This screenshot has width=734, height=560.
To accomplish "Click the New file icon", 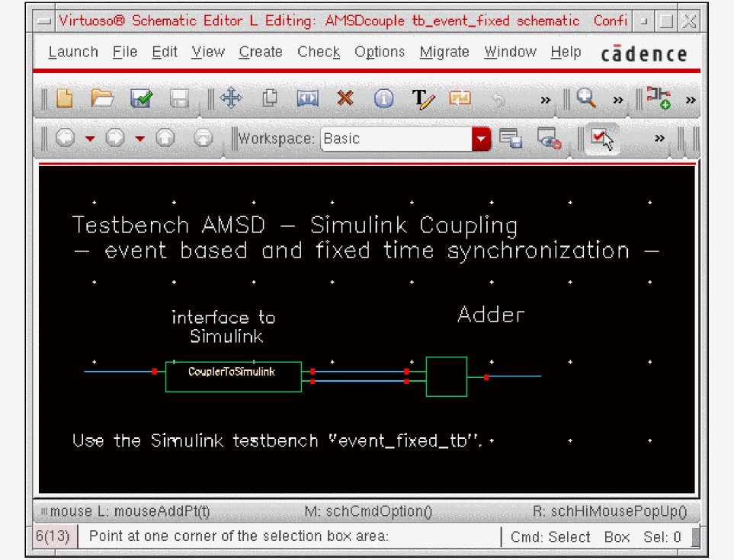I will (x=65, y=98).
